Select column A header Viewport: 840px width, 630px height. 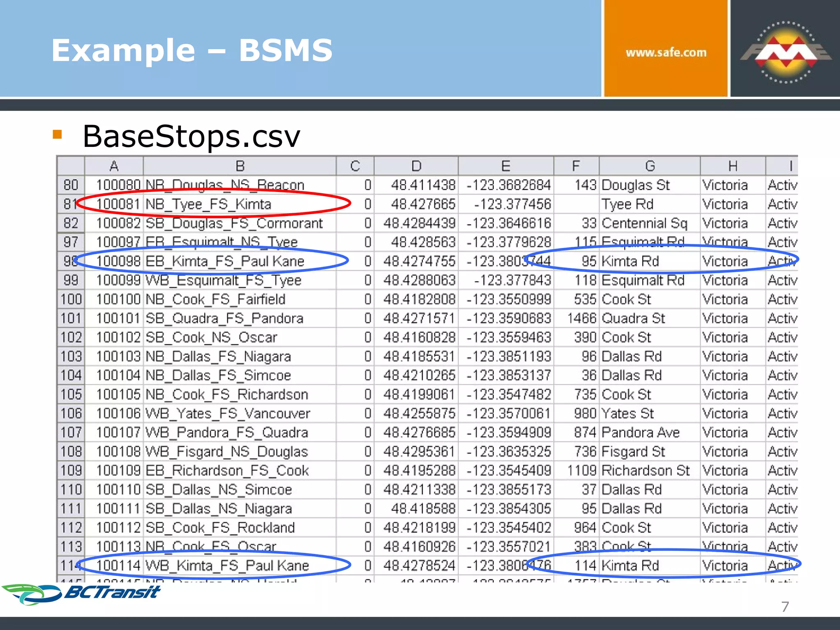pyautogui.click(x=114, y=166)
